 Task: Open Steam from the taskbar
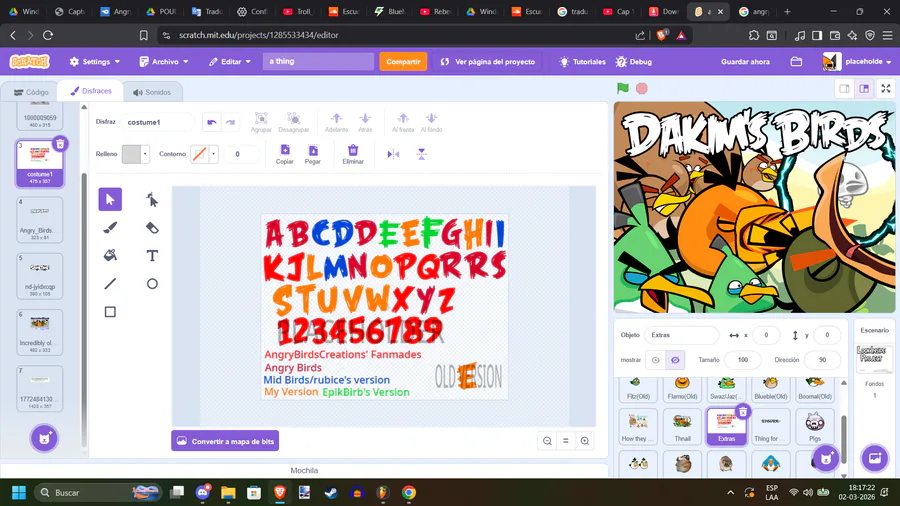click(331, 492)
